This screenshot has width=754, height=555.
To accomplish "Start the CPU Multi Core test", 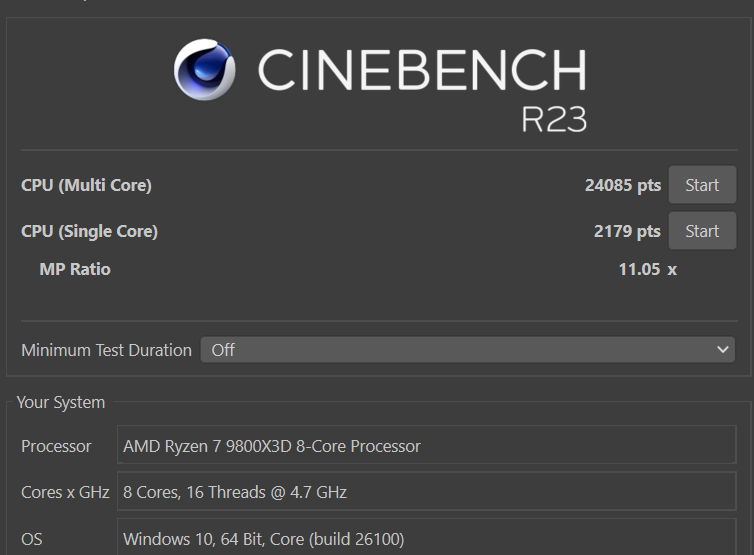I will click(702, 185).
